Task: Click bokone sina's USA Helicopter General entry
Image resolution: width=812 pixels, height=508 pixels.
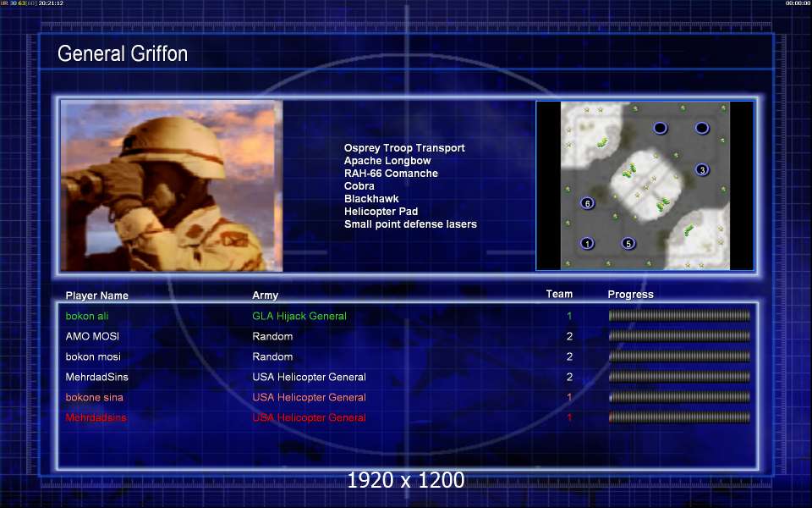Action: pos(310,398)
